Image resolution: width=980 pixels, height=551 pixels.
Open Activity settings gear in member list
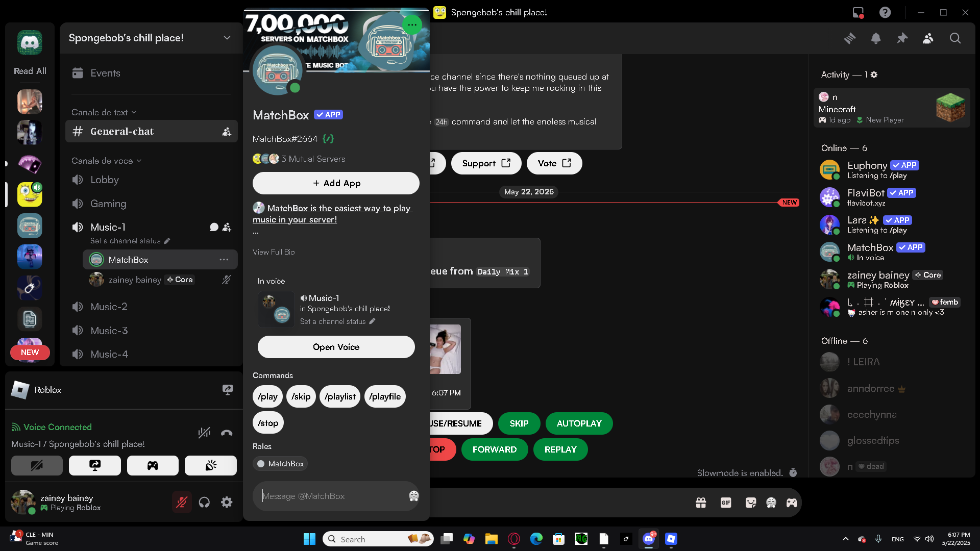874,74
